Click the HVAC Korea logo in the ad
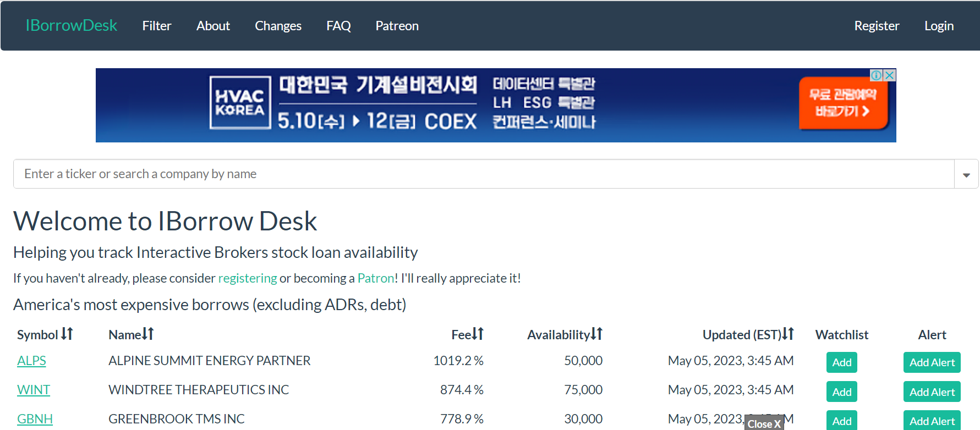 coord(240,103)
